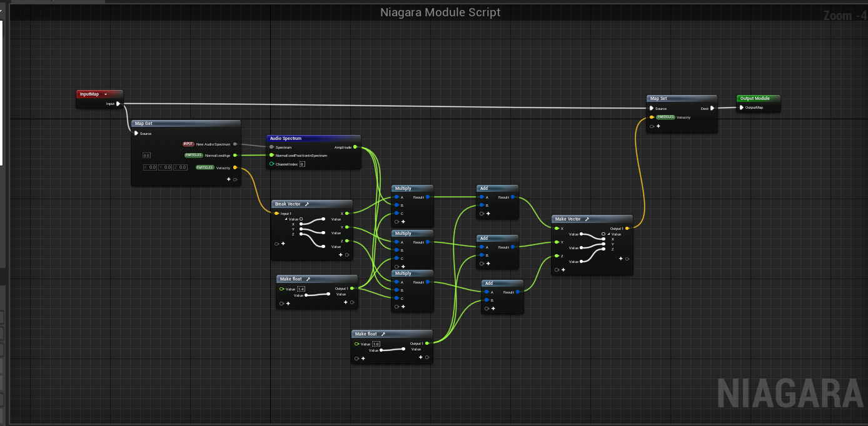Click Output 1 pin of Make float 1.0
The height and width of the screenshot is (426, 868).
click(427, 344)
